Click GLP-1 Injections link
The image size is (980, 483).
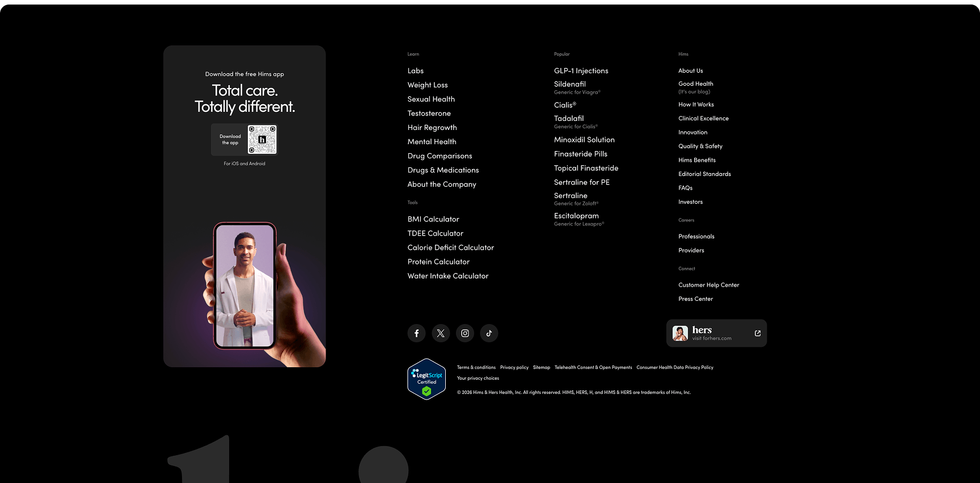coord(581,71)
